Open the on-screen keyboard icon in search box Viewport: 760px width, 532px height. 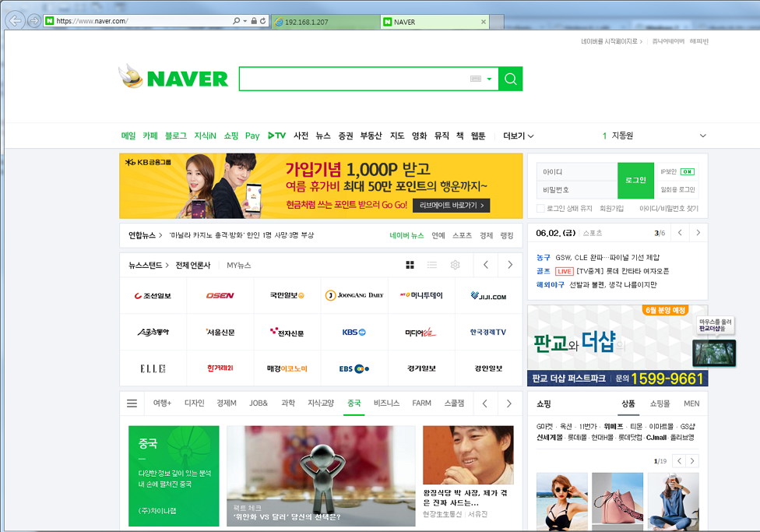tap(476, 79)
